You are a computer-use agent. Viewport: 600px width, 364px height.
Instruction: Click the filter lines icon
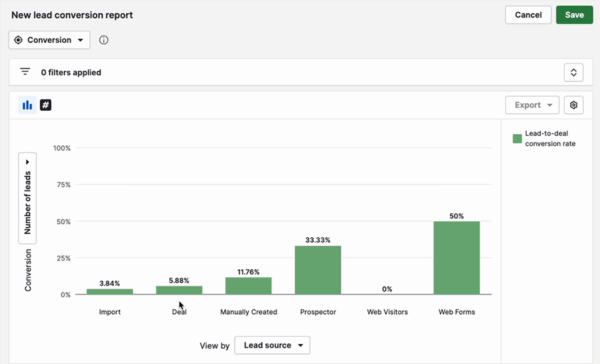[25, 72]
